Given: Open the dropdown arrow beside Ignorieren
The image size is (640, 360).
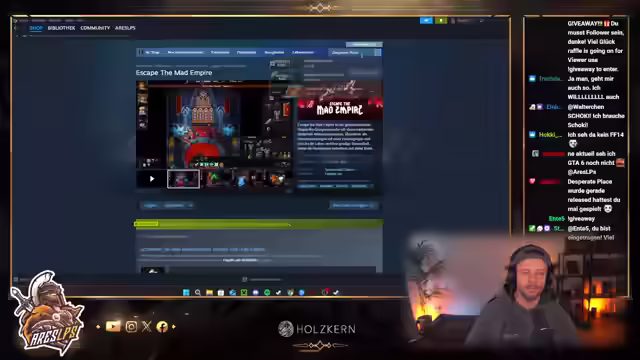Looking at the screenshot, I should pos(190,205).
